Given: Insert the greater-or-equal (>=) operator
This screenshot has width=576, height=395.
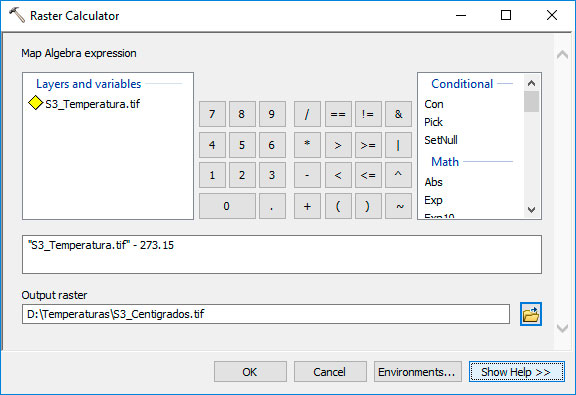Looking at the screenshot, I should coord(368,145).
